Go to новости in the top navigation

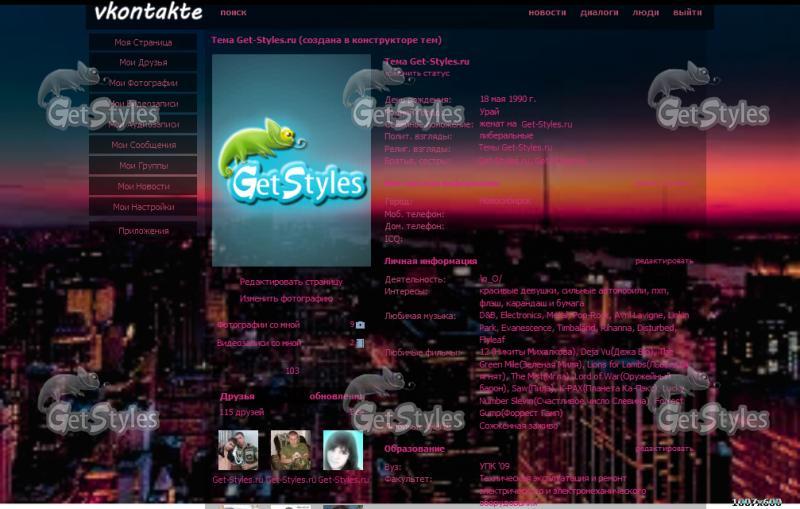click(547, 12)
